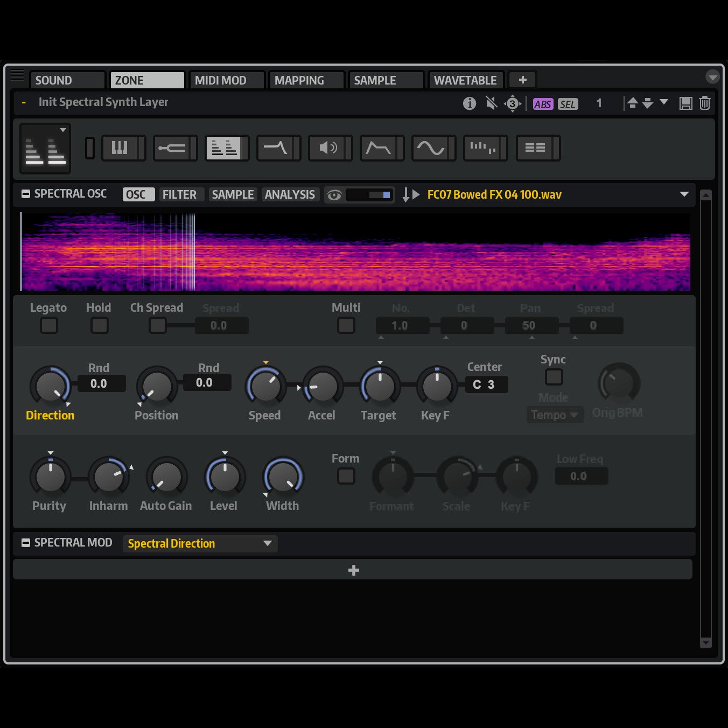728x728 pixels.
Task: Toggle the SEL button
Action: click(568, 104)
